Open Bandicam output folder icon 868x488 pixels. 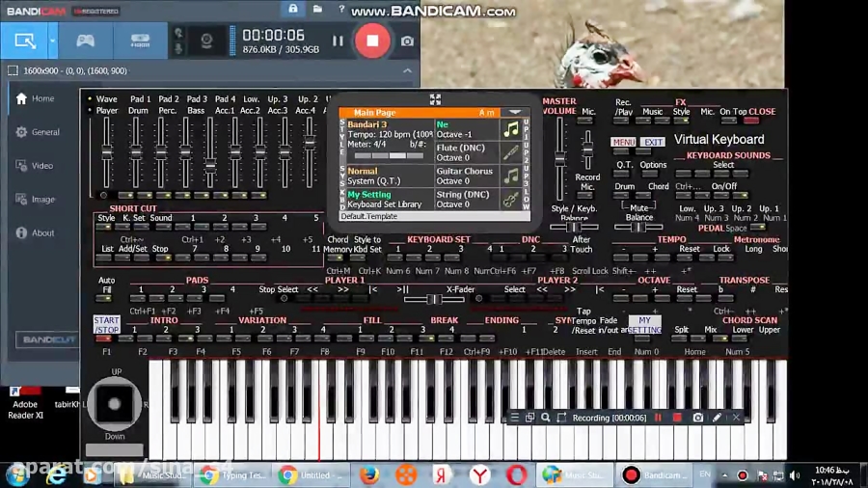(x=317, y=9)
